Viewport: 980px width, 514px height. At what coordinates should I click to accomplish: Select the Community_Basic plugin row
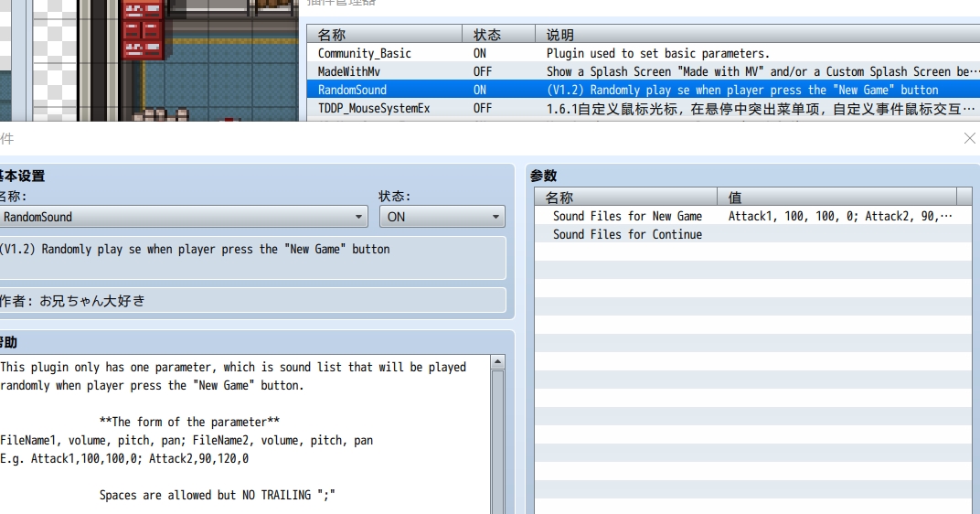point(644,53)
